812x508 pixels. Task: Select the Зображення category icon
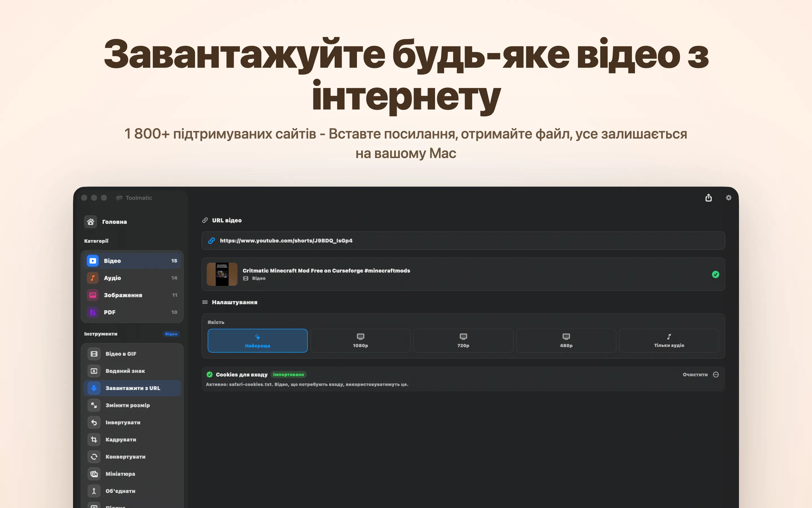click(92, 295)
